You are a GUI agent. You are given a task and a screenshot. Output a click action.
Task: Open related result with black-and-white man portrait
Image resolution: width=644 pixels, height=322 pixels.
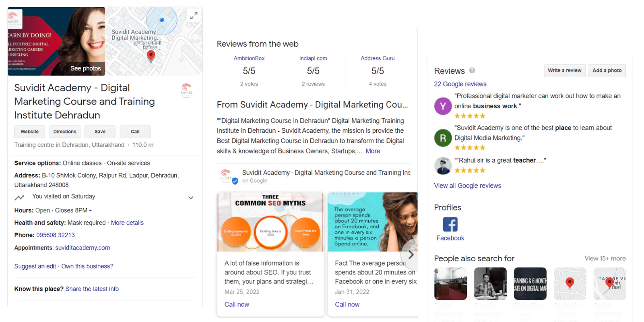tap(490, 284)
